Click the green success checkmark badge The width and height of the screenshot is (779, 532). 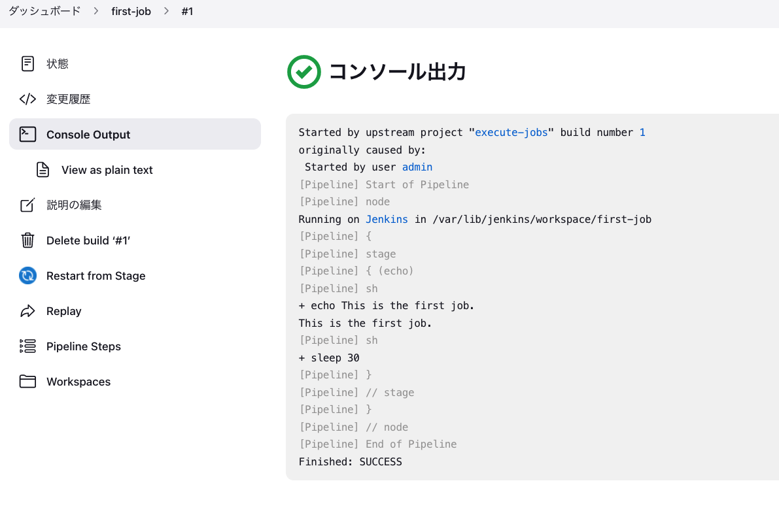(303, 72)
